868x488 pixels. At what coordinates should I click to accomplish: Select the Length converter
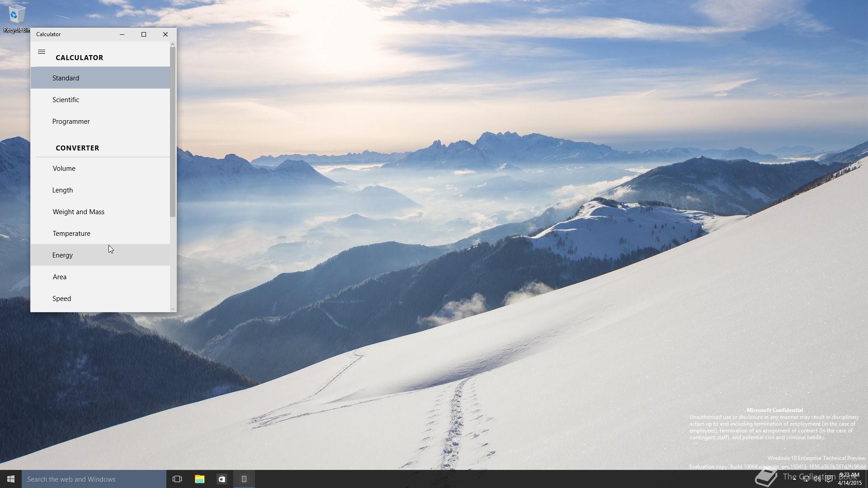(x=100, y=190)
